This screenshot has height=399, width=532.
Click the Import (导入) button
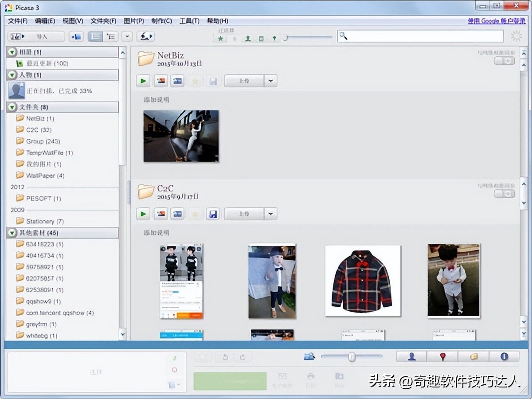36,37
